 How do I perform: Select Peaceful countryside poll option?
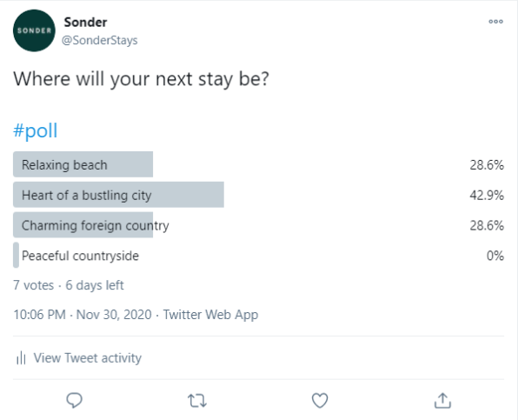tap(258, 256)
